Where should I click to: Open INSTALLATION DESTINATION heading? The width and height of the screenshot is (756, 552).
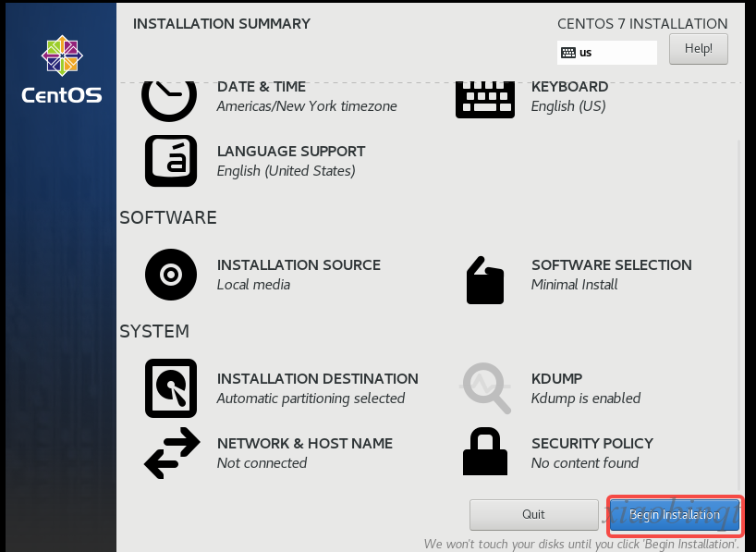[x=318, y=379]
